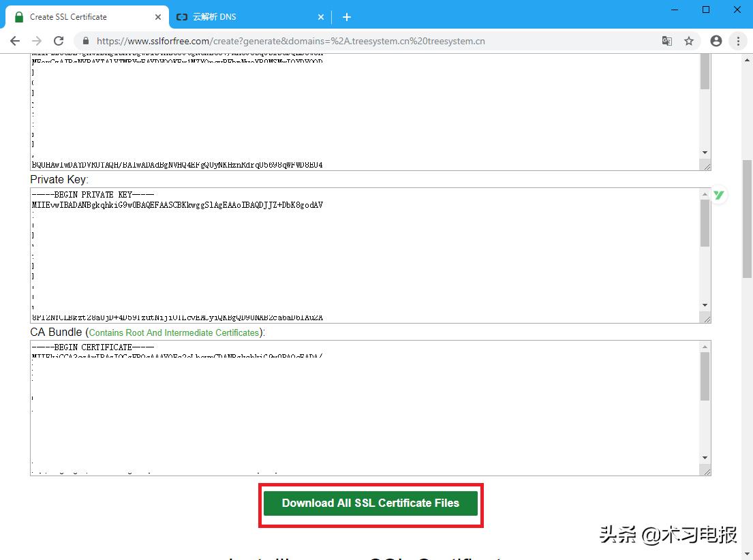The image size is (753, 560).
Task: Open the translate page icon
Action: click(666, 41)
